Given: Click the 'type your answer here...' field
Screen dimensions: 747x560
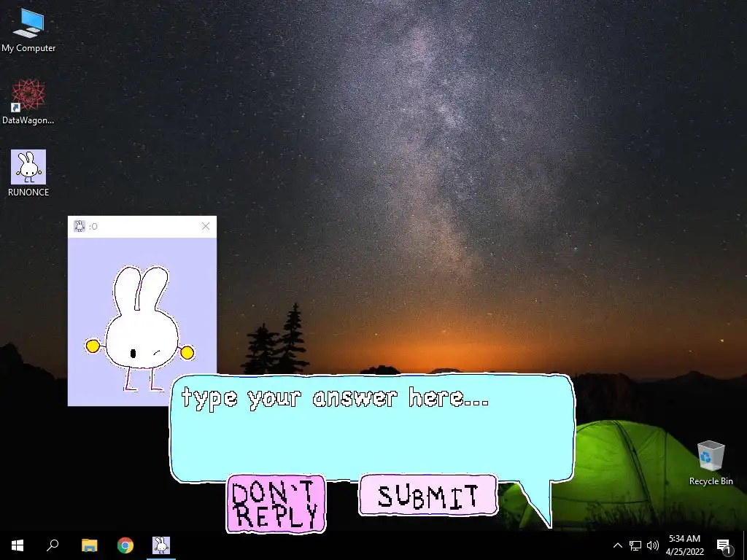Looking at the screenshot, I should 371,427.
